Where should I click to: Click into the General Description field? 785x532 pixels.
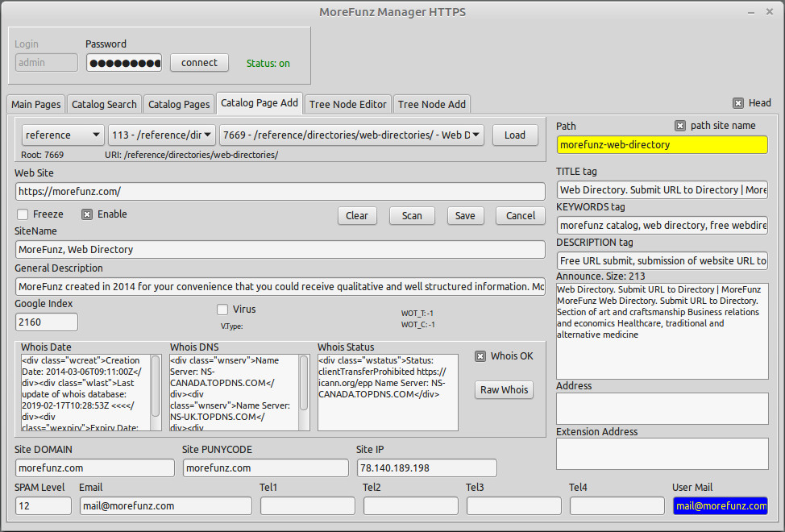click(x=280, y=287)
